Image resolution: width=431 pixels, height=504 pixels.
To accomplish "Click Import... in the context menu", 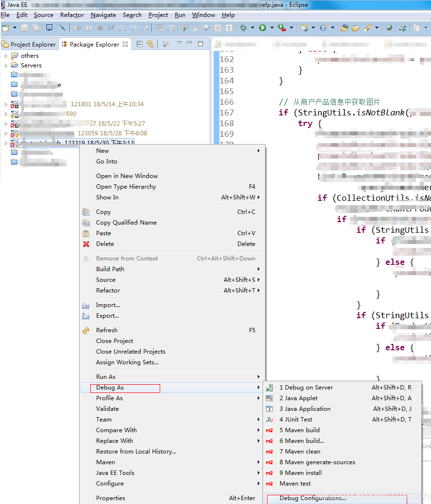I will click(172, 305).
